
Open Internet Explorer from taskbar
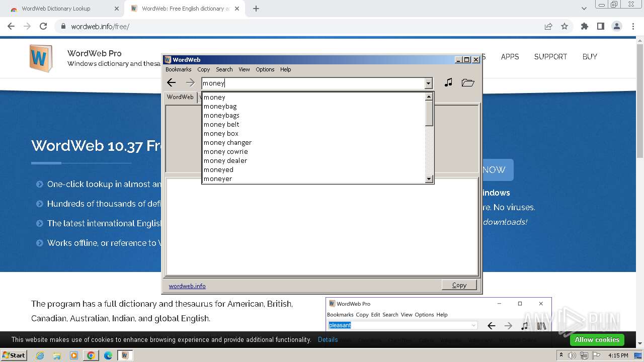40,355
